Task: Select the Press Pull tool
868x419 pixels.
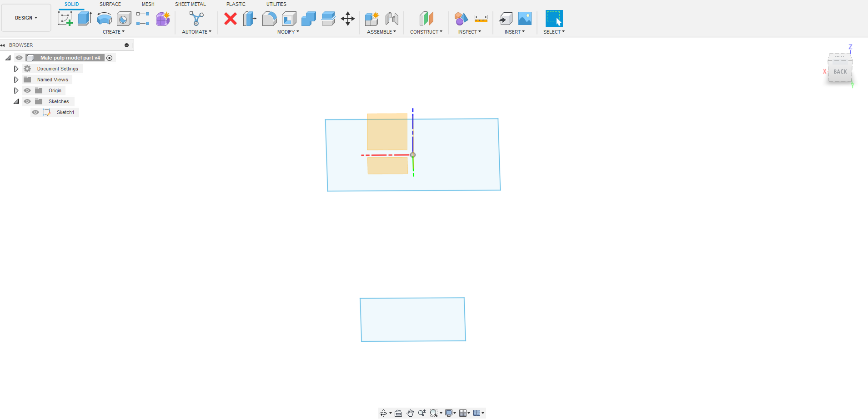Action: [x=250, y=19]
